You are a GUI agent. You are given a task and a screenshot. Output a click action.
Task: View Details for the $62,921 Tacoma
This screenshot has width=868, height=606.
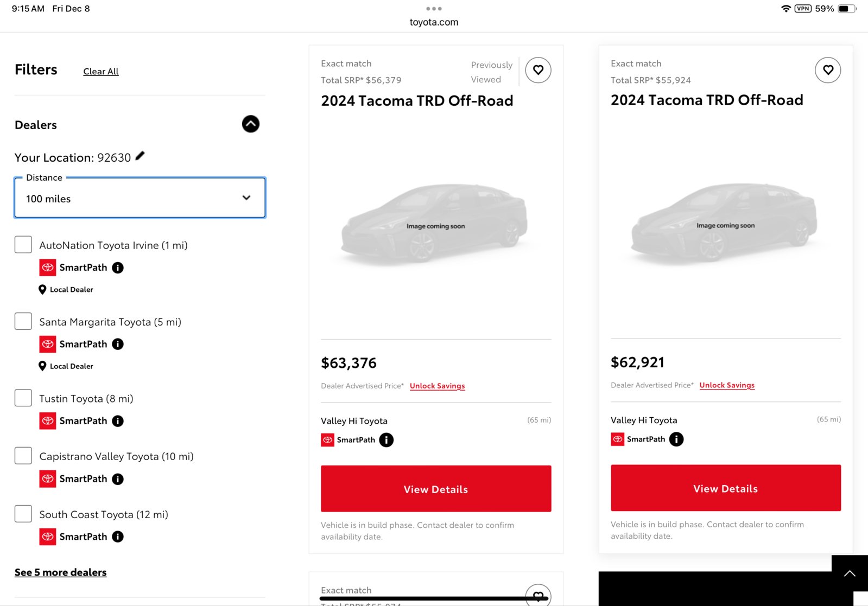tap(725, 488)
